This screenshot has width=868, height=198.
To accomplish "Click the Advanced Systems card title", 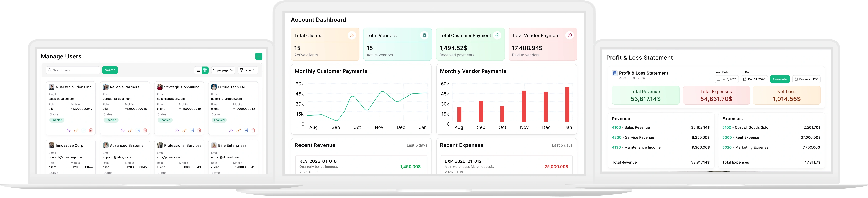I will pos(126,145).
